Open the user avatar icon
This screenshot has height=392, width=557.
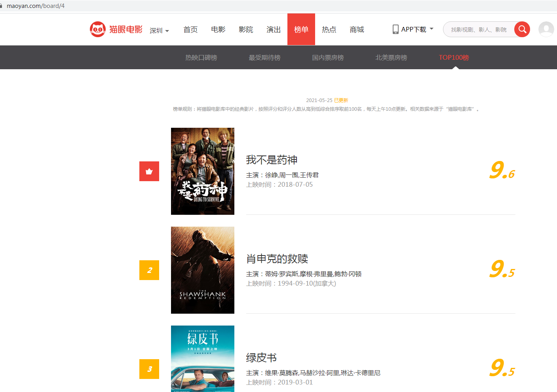click(546, 29)
